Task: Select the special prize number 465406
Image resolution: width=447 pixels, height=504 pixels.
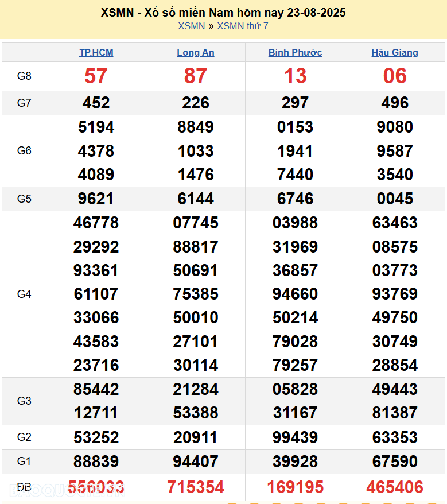Action: (x=395, y=487)
